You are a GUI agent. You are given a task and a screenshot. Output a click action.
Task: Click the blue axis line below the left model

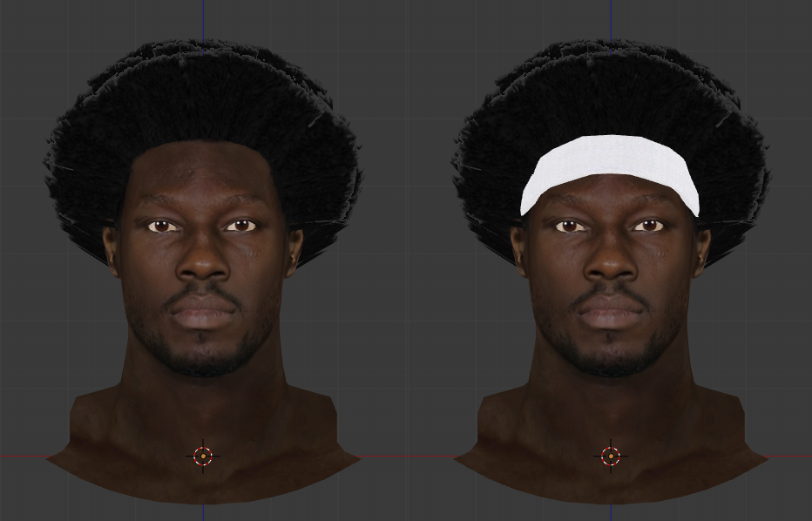coord(204,512)
